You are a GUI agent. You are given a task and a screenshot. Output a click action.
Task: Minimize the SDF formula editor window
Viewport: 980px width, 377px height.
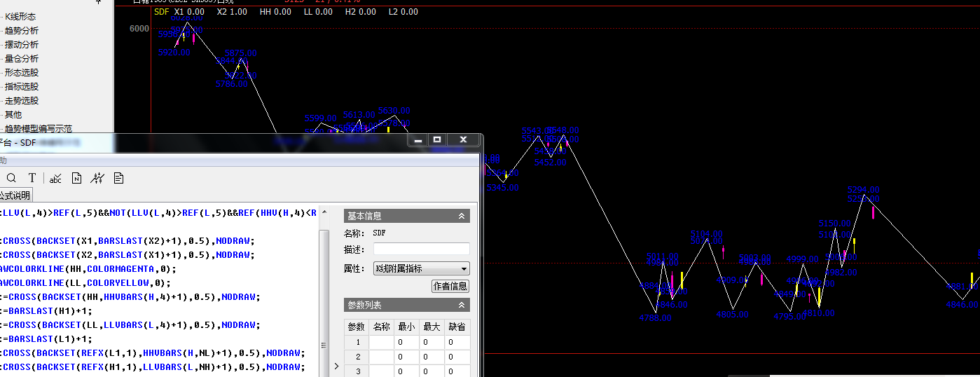pos(418,140)
